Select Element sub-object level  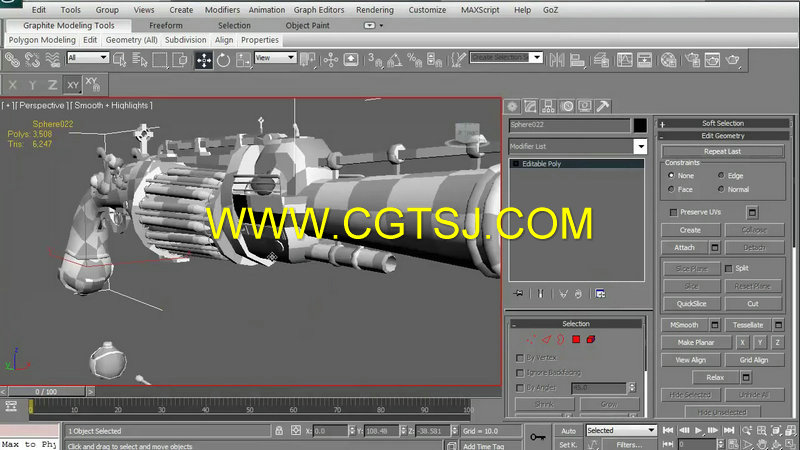coord(591,339)
